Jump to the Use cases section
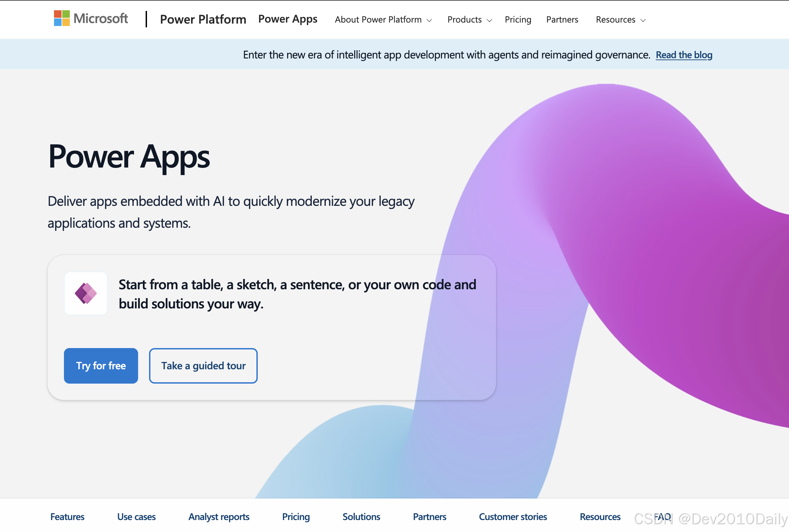The width and height of the screenshot is (789, 532). pos(136,517)
